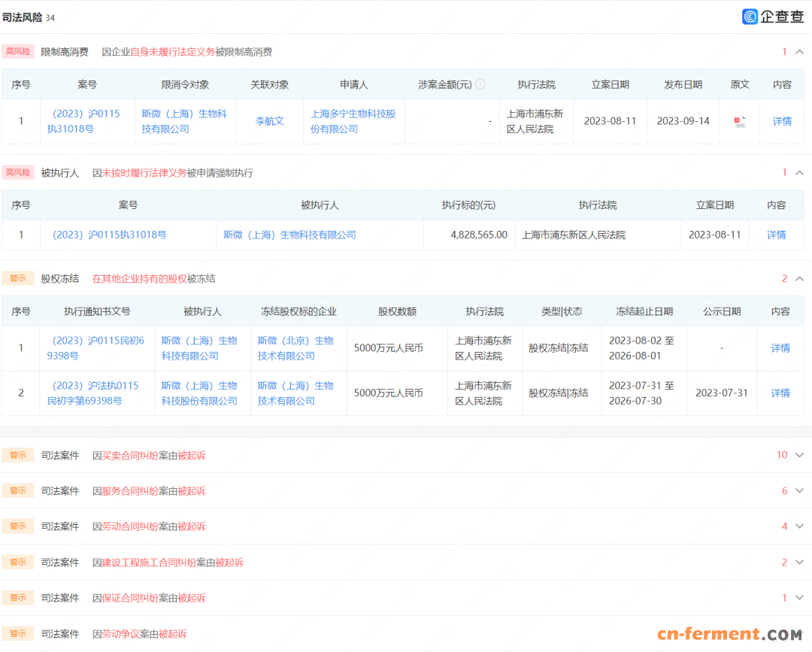812x652 pixels.
Task: Open 详情 for the 2023-08-02 freeze row
Action: [x=780, y=348]
